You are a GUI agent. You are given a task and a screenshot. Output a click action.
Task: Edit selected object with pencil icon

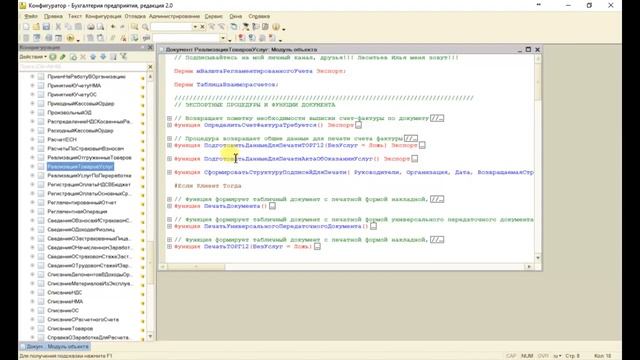click(63, 57)
